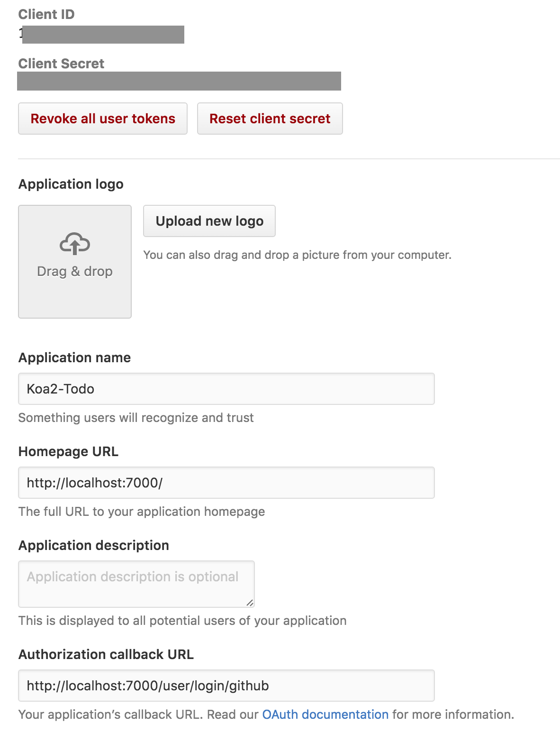560x733 pixels.
Task: Click the textarea resize handle icon
Action: pos(250,603)
